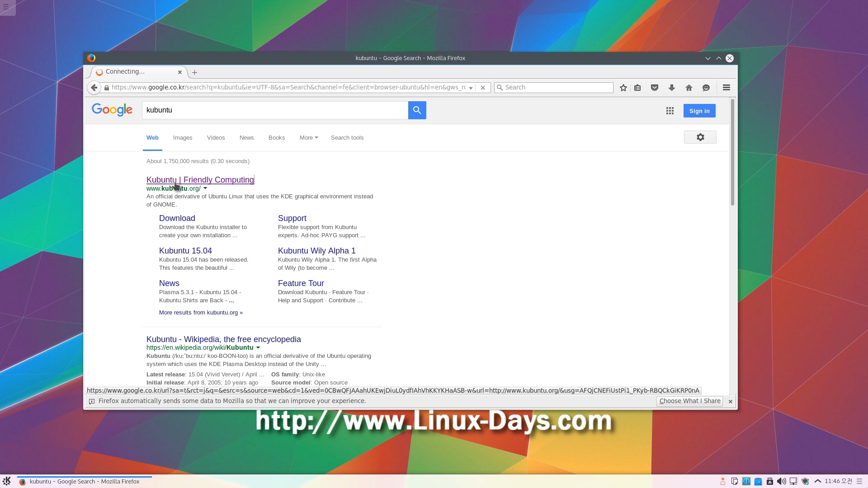Switch to the Web results tab
This screenshot has height=488, width=868.
coord(152,138)
